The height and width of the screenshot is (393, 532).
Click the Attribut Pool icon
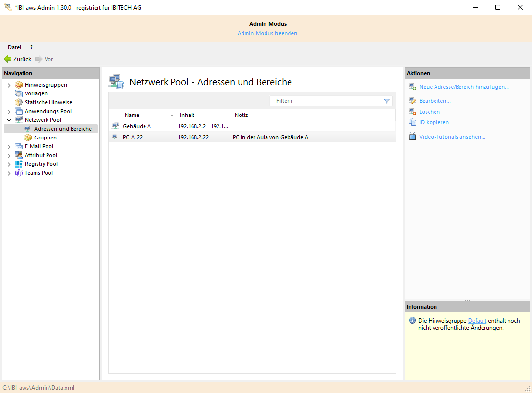click(19, 155)
